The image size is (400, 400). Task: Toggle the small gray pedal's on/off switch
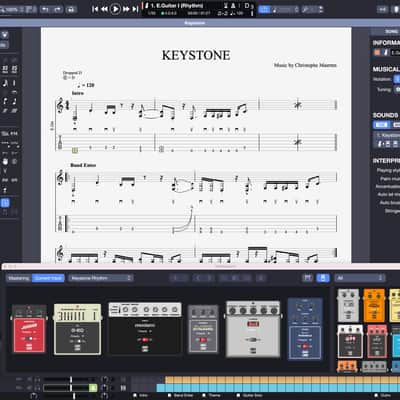[x=203, y=340]
